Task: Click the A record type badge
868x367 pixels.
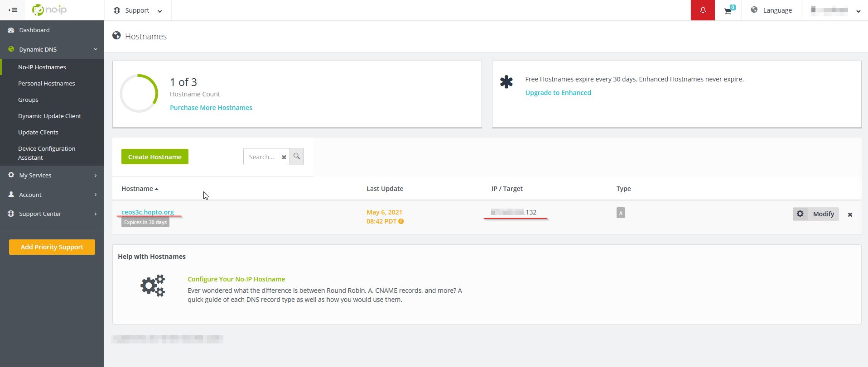Action: [x=621, y=213]
